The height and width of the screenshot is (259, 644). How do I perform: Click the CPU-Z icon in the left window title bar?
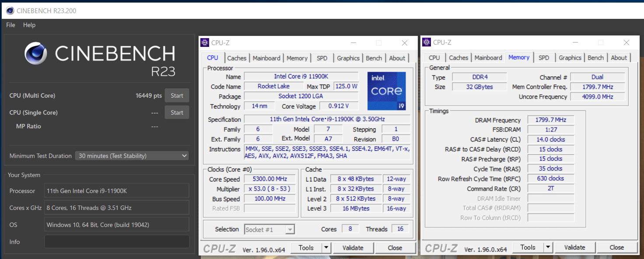point(205,43)
